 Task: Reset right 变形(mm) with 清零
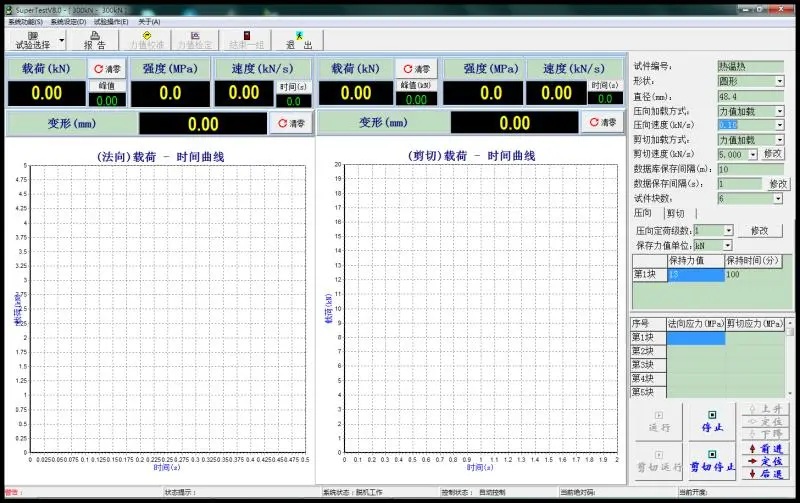pyautogui.click(x=603, y=122)
